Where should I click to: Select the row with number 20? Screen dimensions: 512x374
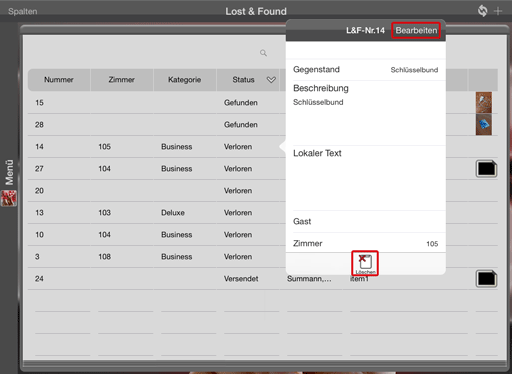[x=157, y=191]
